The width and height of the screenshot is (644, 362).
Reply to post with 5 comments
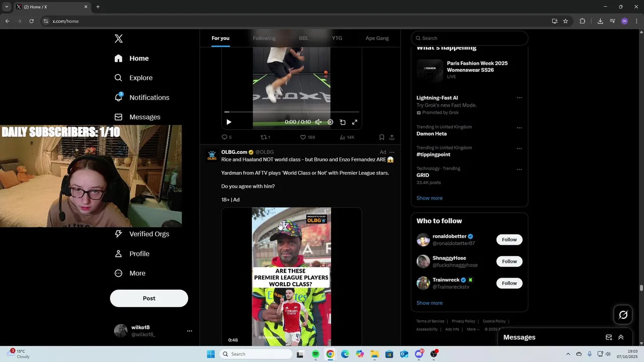pos(226,137)
